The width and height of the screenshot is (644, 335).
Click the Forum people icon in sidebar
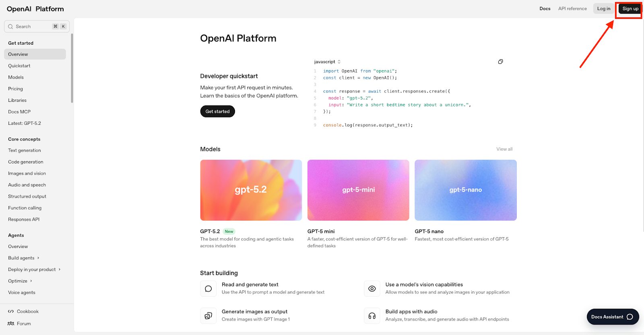coord(11,323)
